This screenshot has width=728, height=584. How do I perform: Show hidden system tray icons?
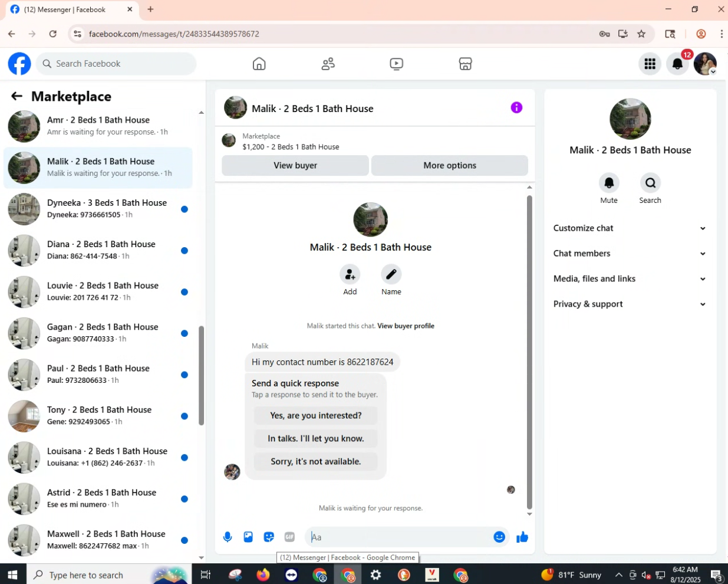coord(618,575)
